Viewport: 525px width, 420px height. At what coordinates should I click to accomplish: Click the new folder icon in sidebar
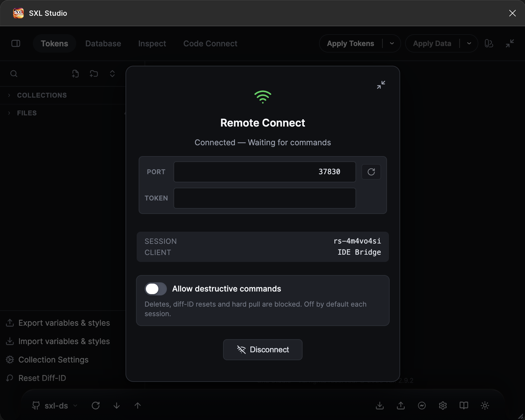click(94, 74)
